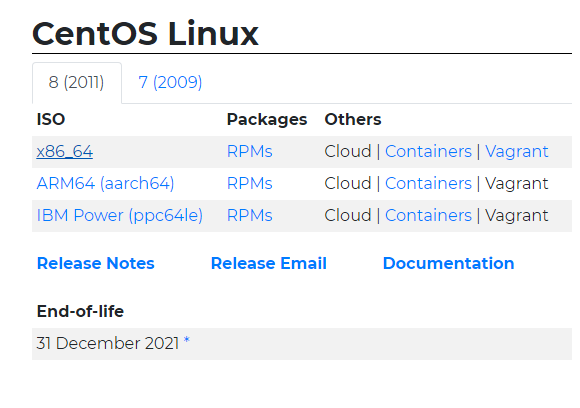This screenshot has height=408, width=580.
Task: Click Vagrant text in IBM Power row
Action: [516, 215]
